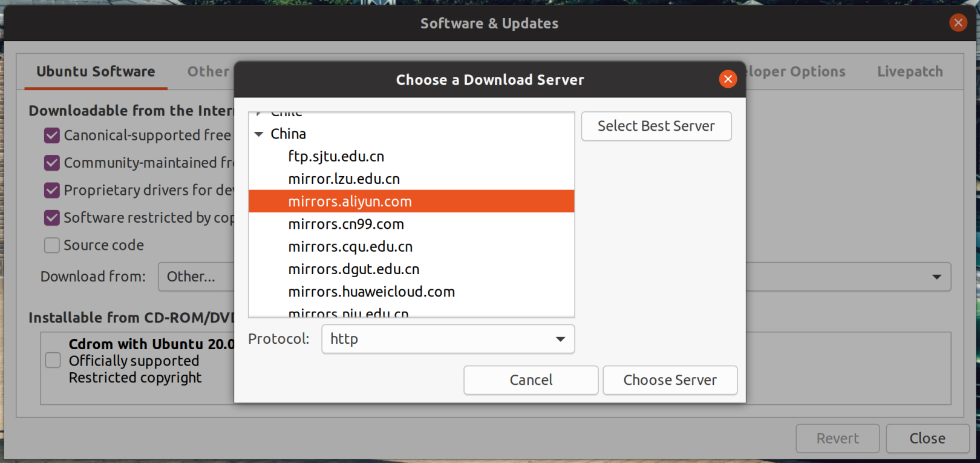This screenshot has height=463, width=980.
Task: Toggle Canonical-supported free software checkbox
Action: (x=52, y=135)
